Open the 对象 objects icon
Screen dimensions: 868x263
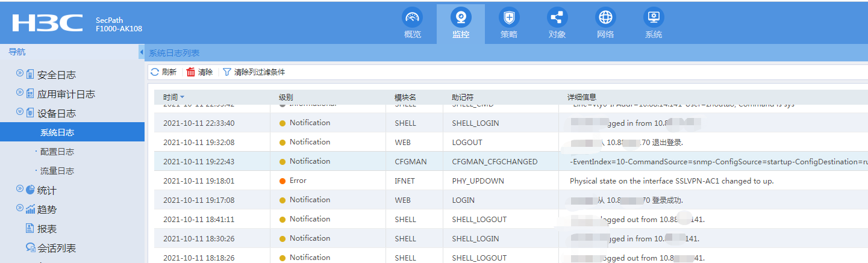click(557, 17)
